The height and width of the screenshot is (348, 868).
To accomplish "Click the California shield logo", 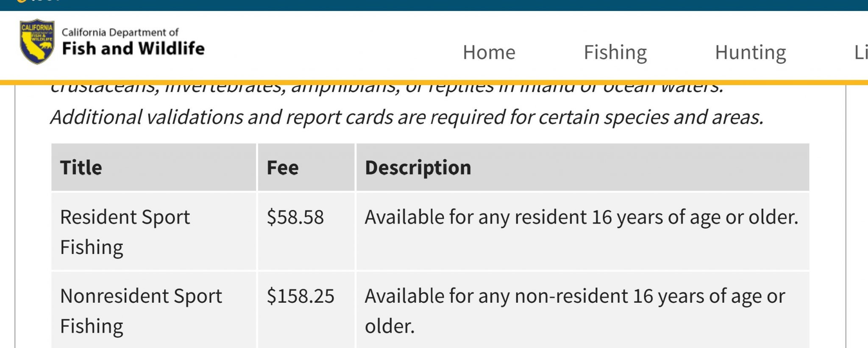I will (x=37, y=41).
